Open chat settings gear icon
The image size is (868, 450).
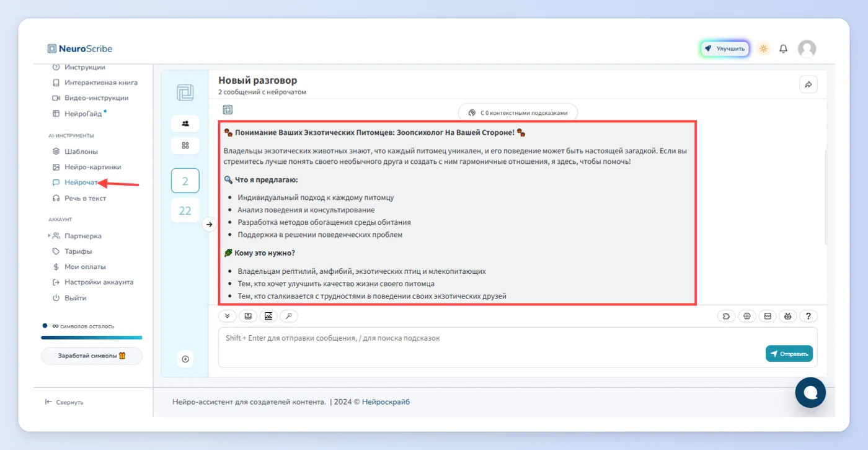[x=747, y=316]
